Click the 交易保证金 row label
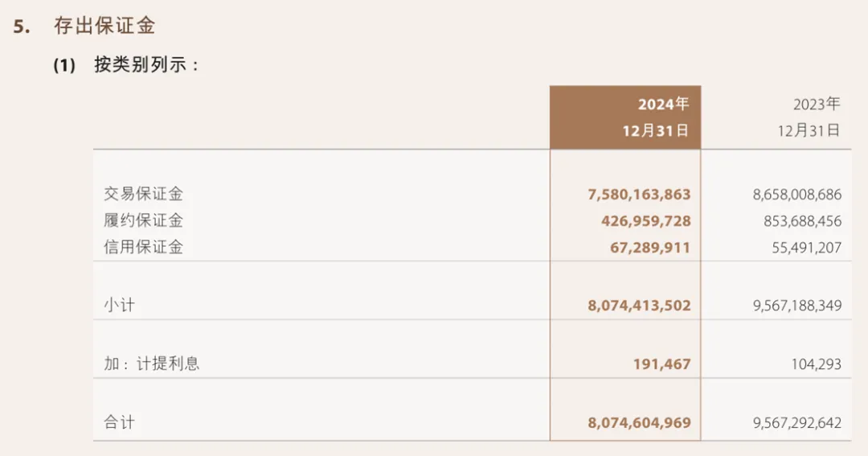The width and height of the screenshot is (868, 456). point(143,194)
